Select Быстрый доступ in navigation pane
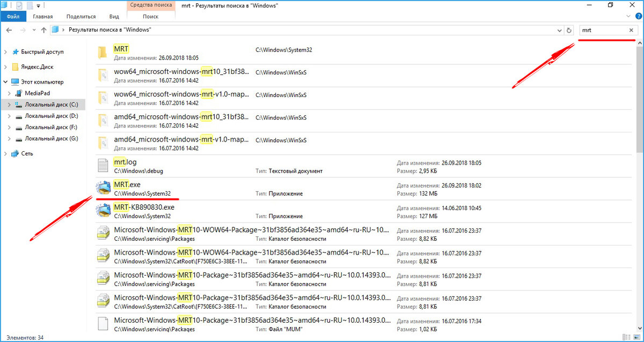This screenshot has height=342, width=644. [x=42, y=52]
